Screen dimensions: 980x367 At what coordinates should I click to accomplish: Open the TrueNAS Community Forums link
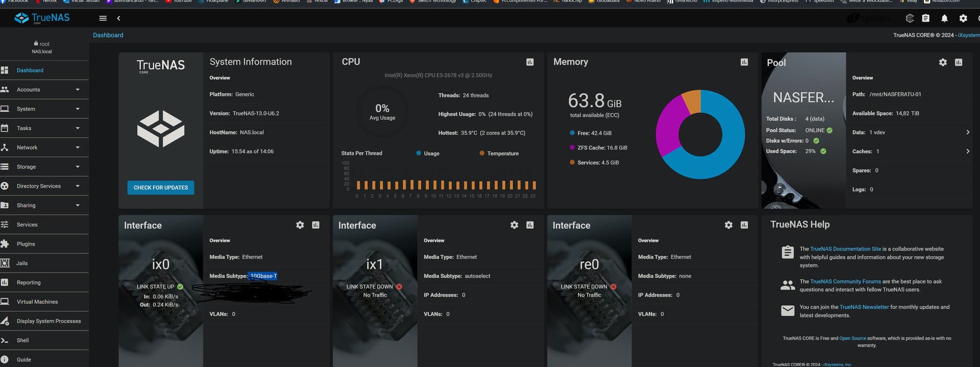[845, 282]
